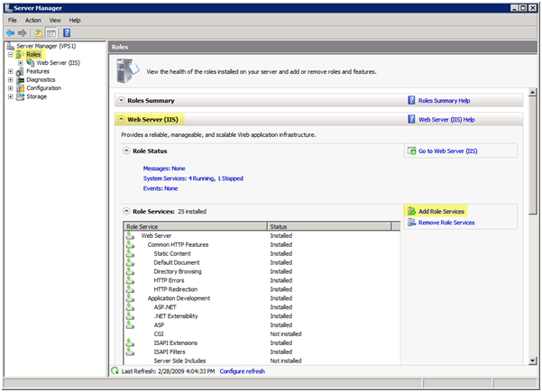Open System Services: 4 Running, 1 Stopped link
This screenshot has width=542, height=392.
pos(193,178)
